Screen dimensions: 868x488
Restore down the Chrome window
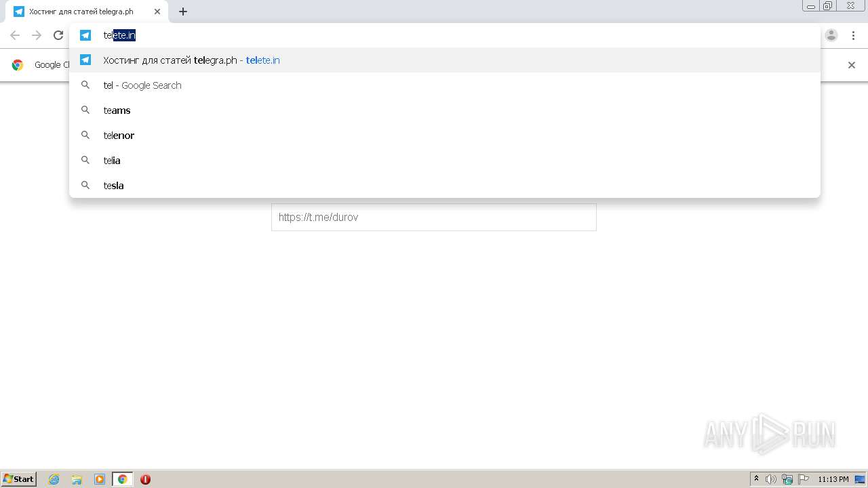coord(828,6)
